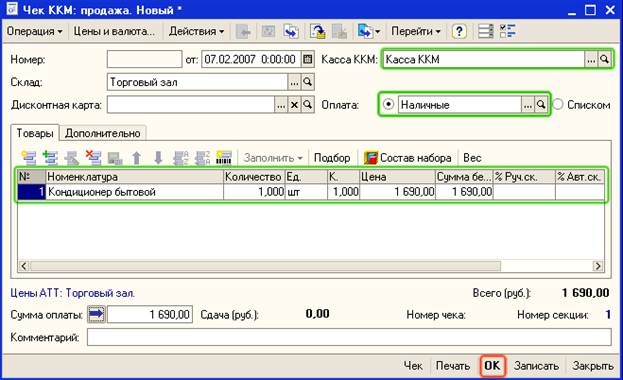Open the calendar picker next to the date
The image size is (623, 380).
[x=308, y=59]
